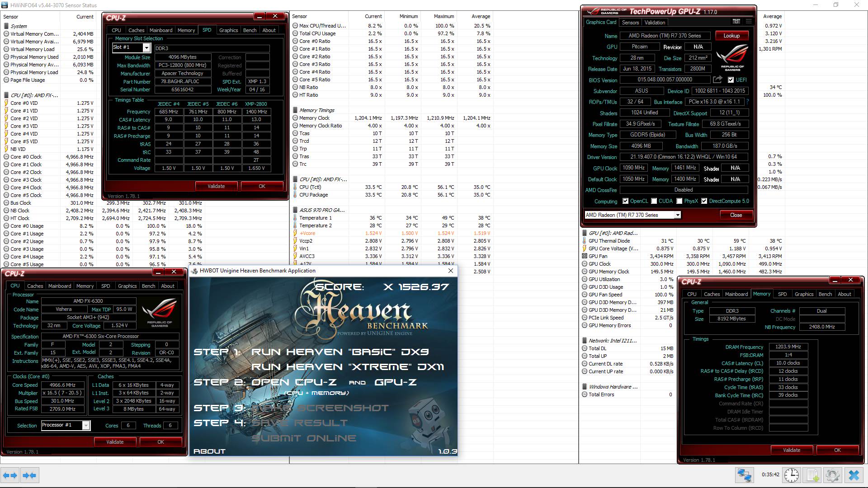The image size is (868, 488).
Task: Open the GPU-Z hamburger menu icon
Action: pyautogui.click(x=749, y=21)
